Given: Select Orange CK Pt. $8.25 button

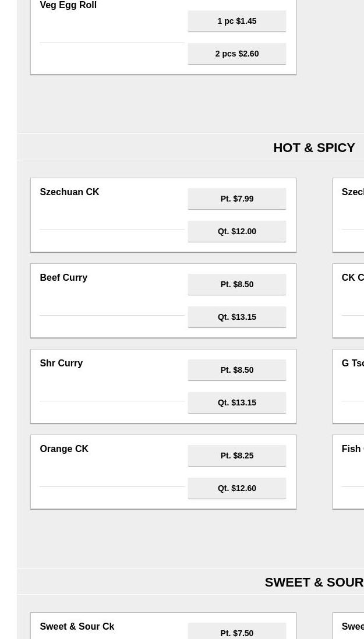Looking at the screenshot, I should [x=236, y=456].
